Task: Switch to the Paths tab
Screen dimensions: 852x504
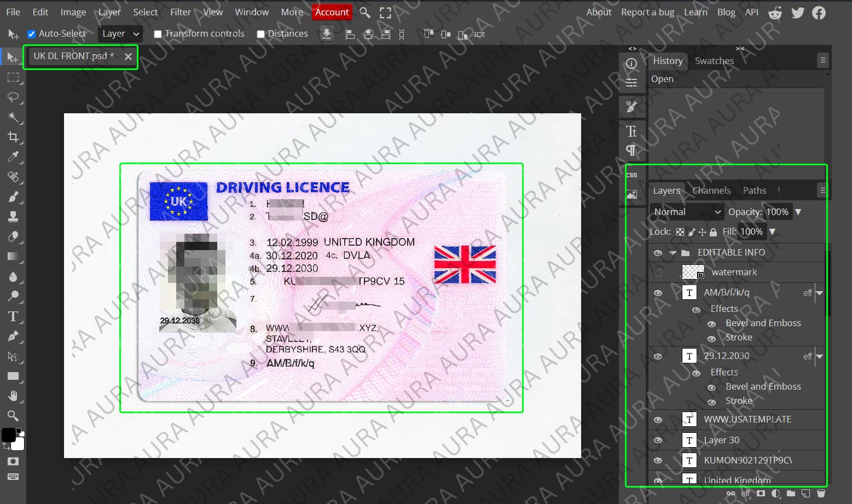Action: tap(754, 190)
